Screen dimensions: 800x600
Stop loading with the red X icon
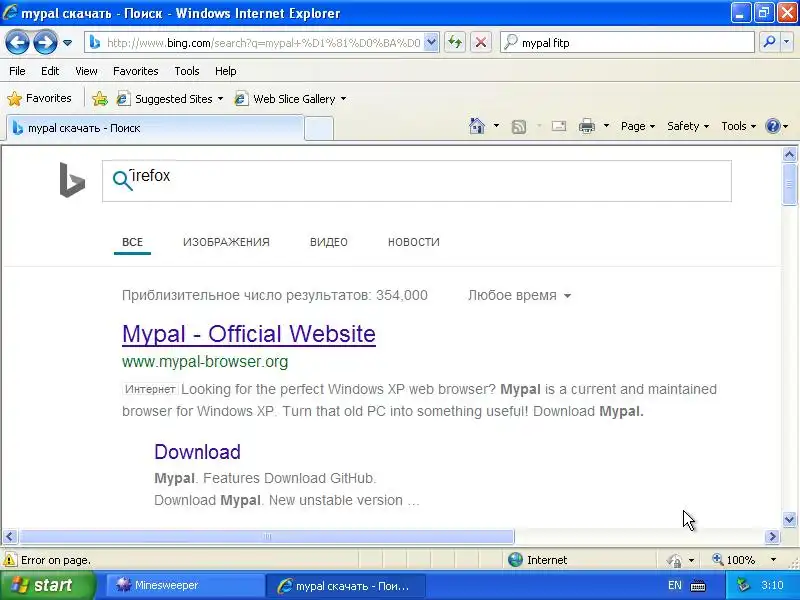click(x=481, y=42)
